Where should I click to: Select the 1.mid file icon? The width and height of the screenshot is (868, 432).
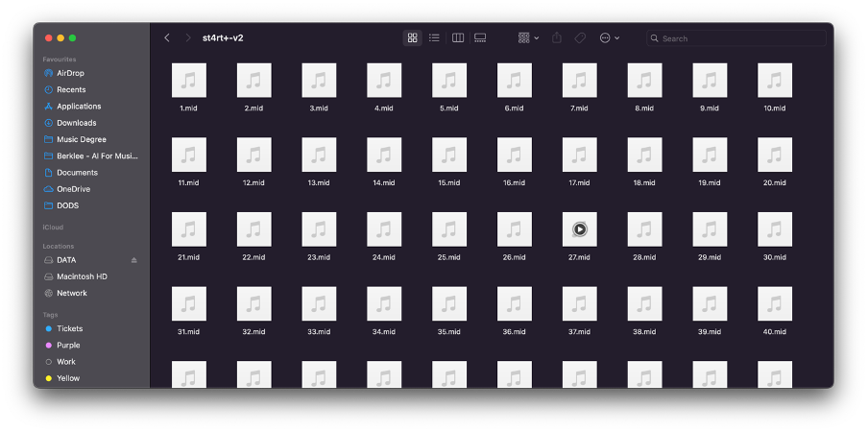(x=189, y=81)
